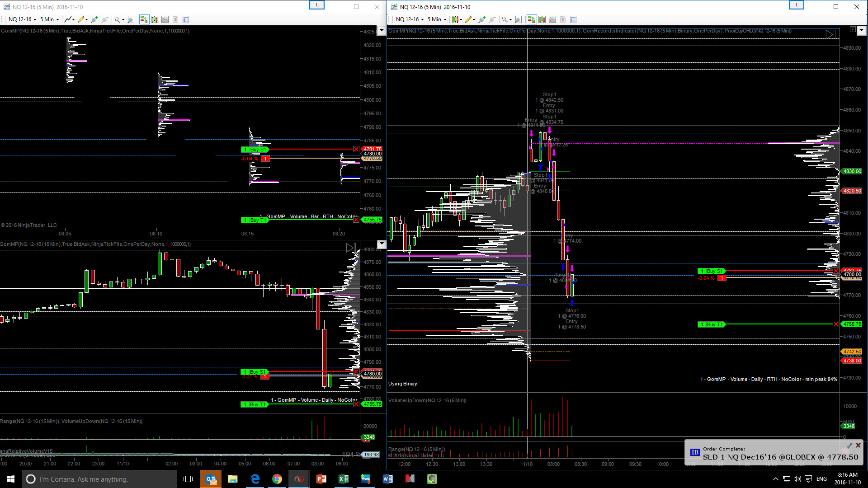Zoom out on the left chart window

coord(105,19)
